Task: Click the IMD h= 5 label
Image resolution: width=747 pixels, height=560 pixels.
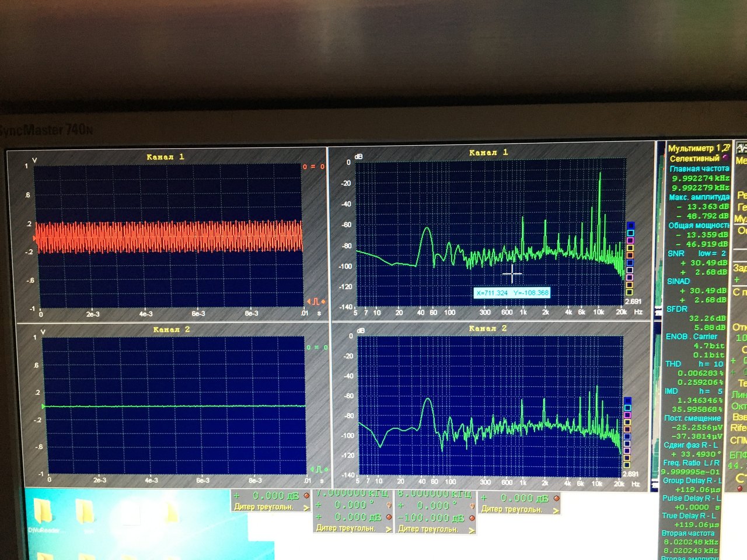Action: (x=693, y=391)
